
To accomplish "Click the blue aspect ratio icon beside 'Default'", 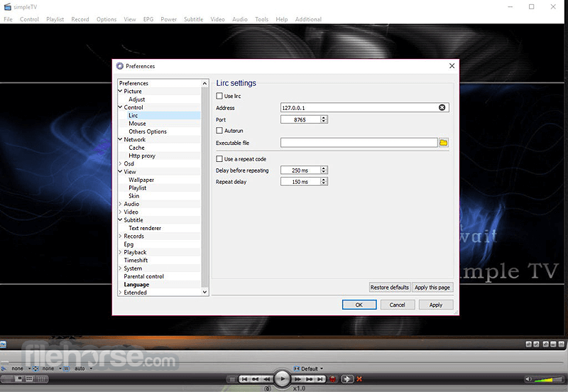I will [296, 369].
